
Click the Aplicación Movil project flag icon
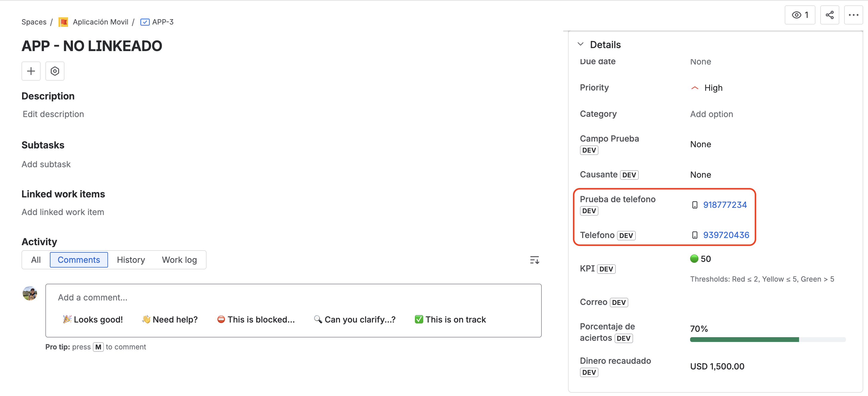[63, 22]
